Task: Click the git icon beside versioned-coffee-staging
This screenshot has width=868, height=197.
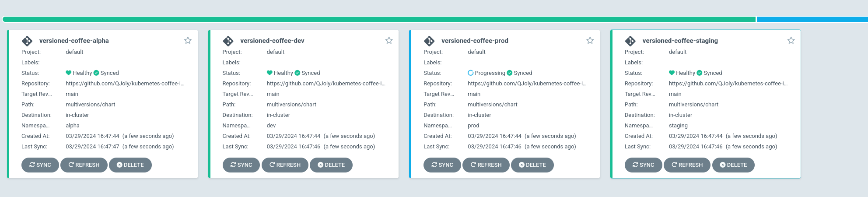Action: (x=630, y=41)
